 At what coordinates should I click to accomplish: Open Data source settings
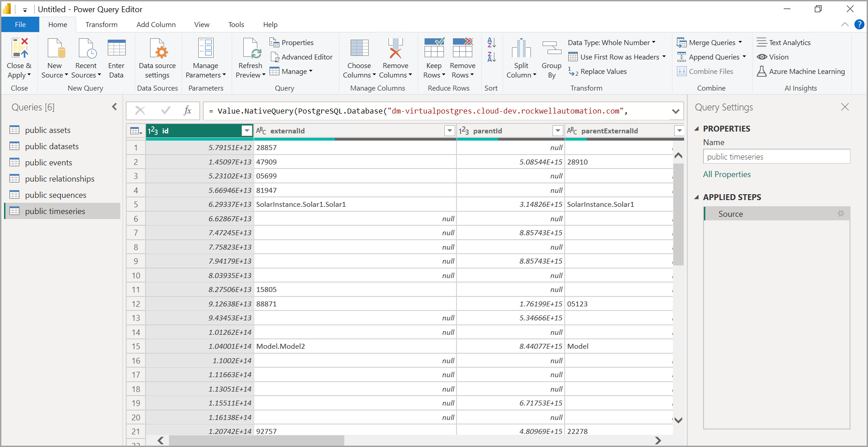(x=157, y=49)
